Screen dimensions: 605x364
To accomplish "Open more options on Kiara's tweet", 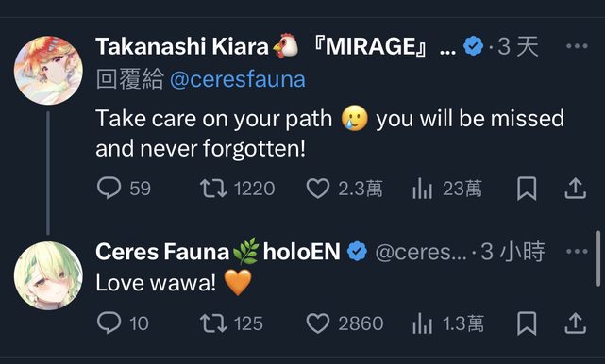I will click(577, 46).
